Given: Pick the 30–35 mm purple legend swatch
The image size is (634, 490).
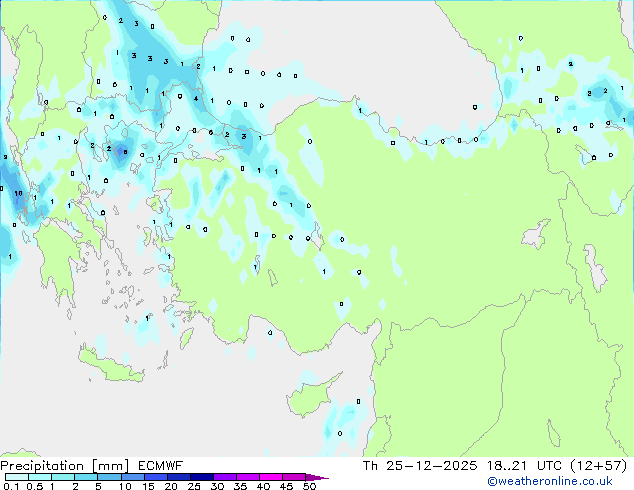Looking at the screenshot, I should point(224,477).
